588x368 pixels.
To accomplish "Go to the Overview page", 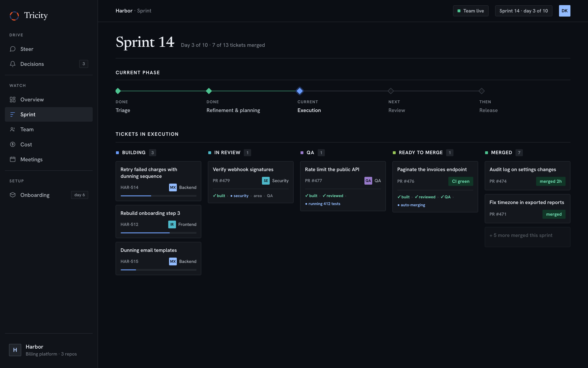I will pyautogui.click(x=49, y=100).
